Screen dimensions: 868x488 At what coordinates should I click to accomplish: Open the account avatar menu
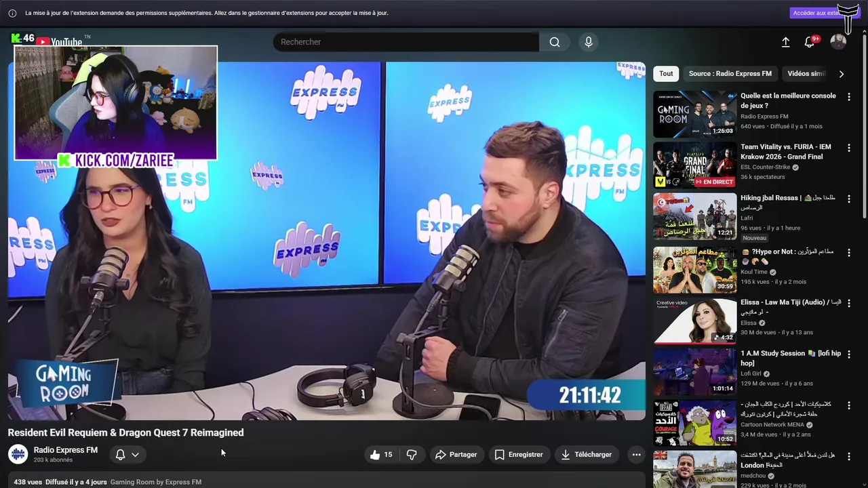tap(838, 42)
